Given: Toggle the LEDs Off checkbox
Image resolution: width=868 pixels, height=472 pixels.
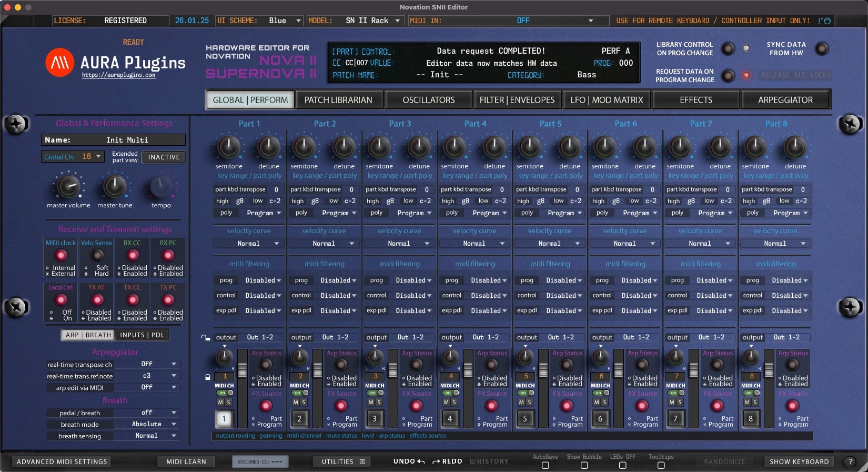Looking at the screenshot, I should 622,465.
